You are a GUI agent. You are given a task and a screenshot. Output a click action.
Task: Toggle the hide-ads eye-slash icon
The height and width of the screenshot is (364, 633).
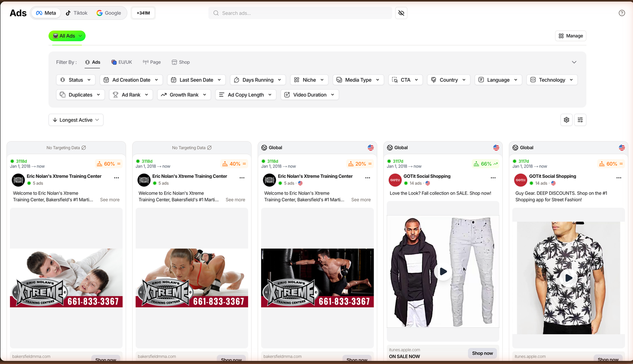pos(401,13)
